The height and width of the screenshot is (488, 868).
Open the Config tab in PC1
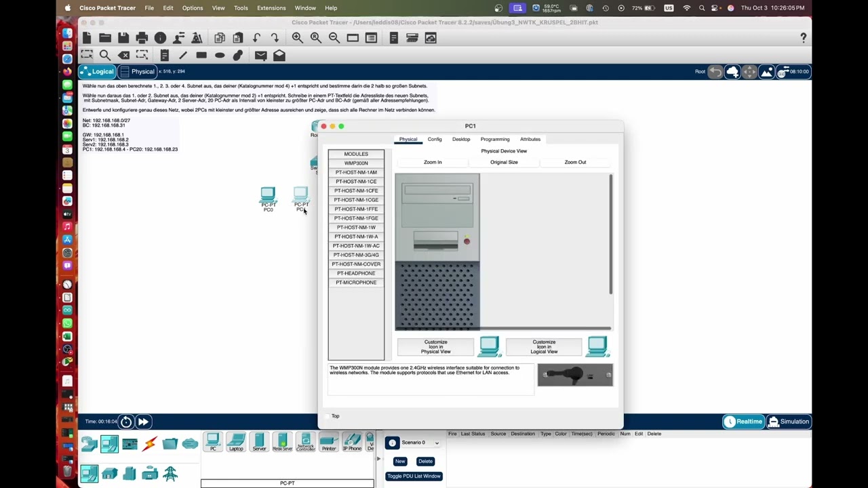click(x=435, y=139)
